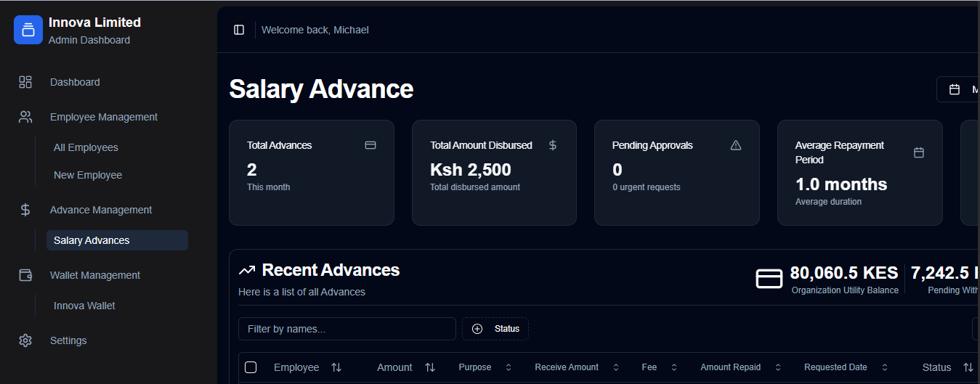Image resolution: width=980 pixels, height=384 pixels.
Task: Open the Status filter dropdown
Action: [x=495, y=329]
